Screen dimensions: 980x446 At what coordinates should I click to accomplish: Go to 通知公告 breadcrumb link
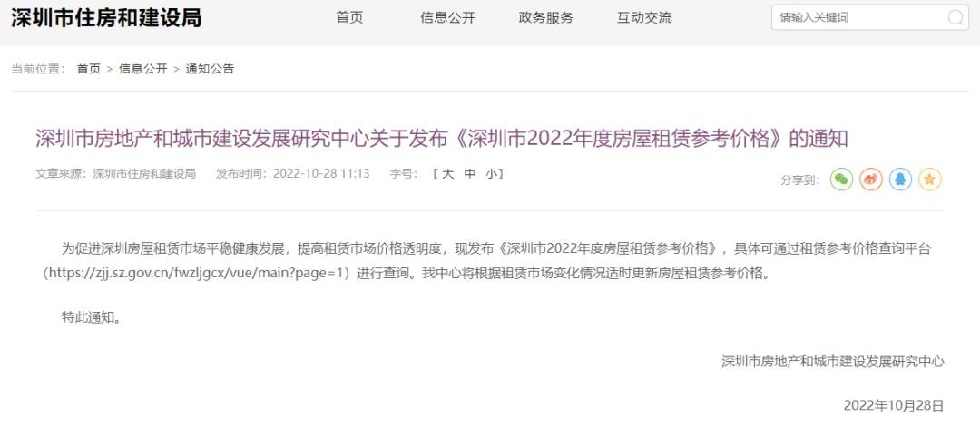tap(210, 69)
